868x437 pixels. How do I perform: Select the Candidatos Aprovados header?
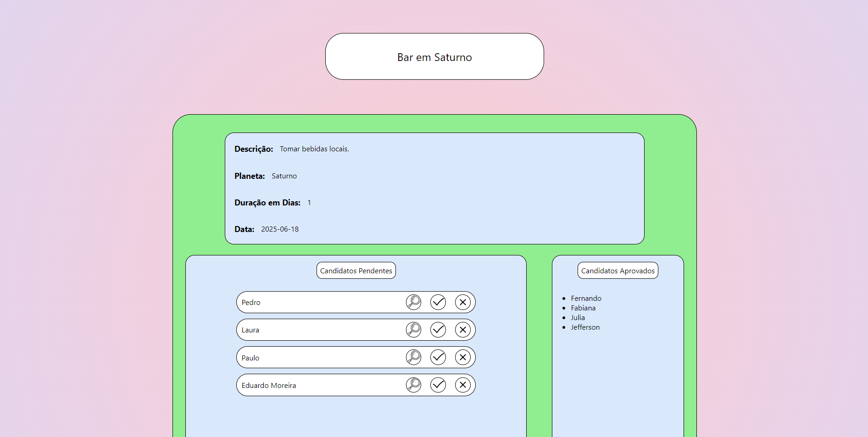[x=618, y=271]
